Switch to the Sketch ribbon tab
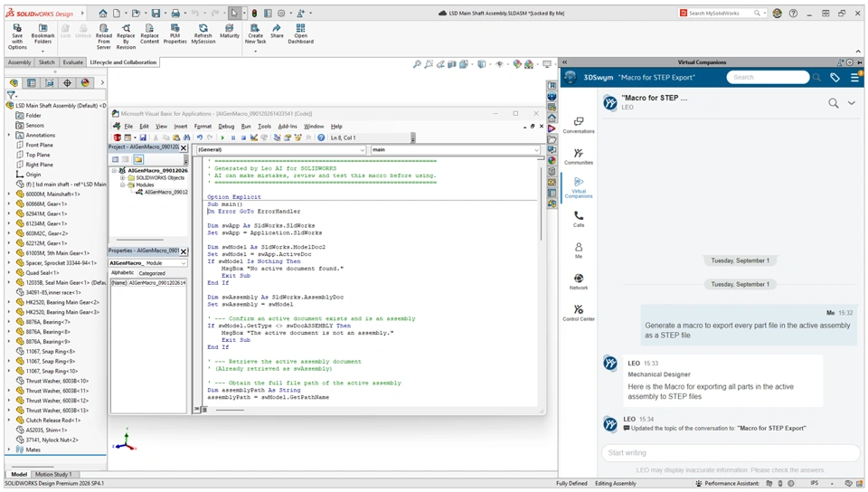 click(x=46, y=62)
